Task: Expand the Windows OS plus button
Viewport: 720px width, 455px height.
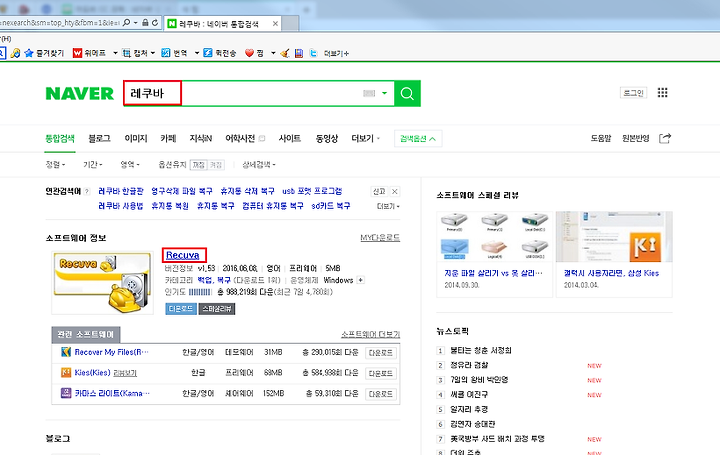Action: coord(361,280)
